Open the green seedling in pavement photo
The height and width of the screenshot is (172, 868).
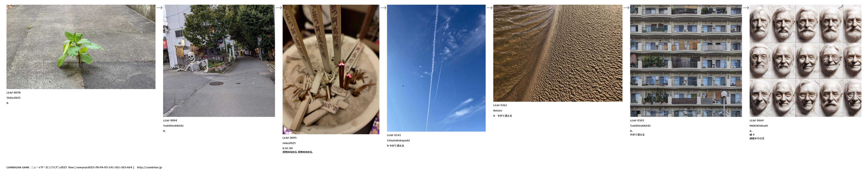pyautogui.click(x=81, y=47)
